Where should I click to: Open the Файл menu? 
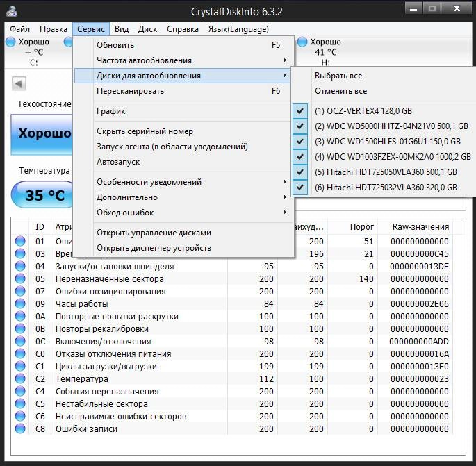coord(19,29)
